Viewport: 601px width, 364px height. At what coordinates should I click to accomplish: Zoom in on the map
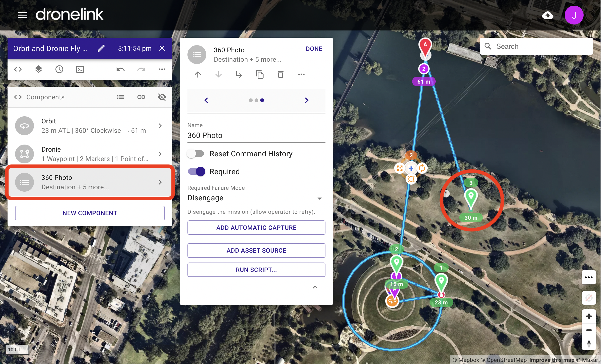click(589, 316)
